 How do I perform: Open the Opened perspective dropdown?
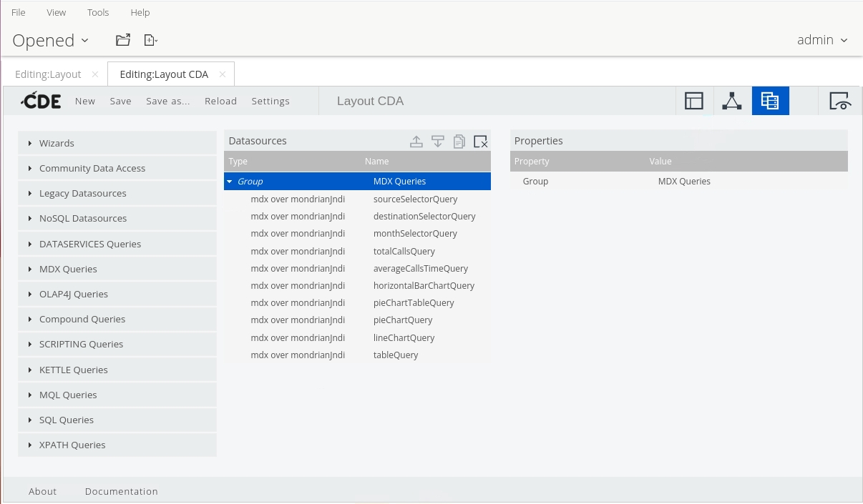click(50, 41)
